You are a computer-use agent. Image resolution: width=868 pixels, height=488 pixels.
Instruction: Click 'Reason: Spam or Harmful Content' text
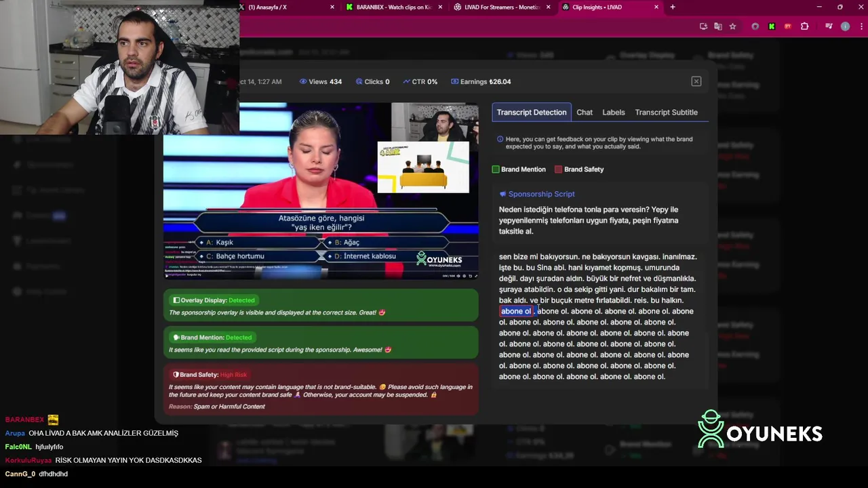pyautogui.click(x=217, y=407)
